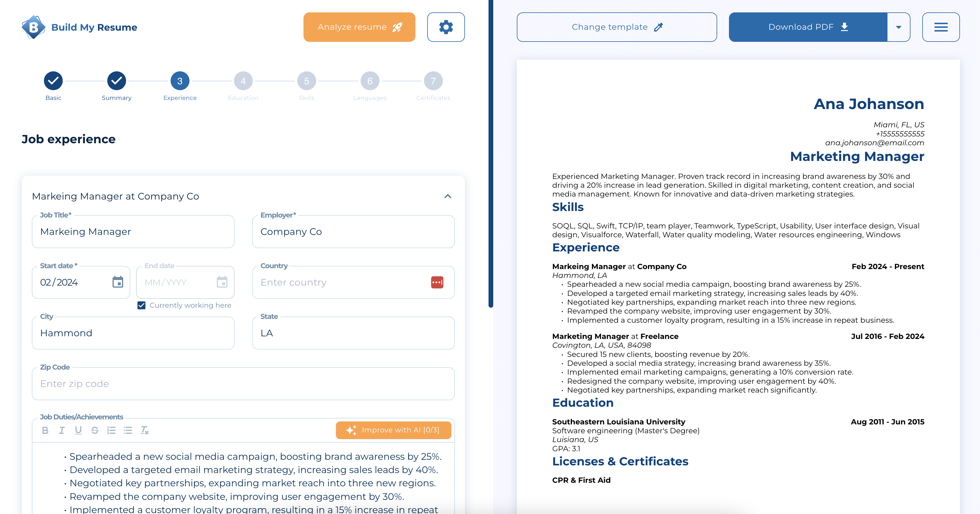
Task: Click the settings gear icon button
Action: tap(446, 27)
